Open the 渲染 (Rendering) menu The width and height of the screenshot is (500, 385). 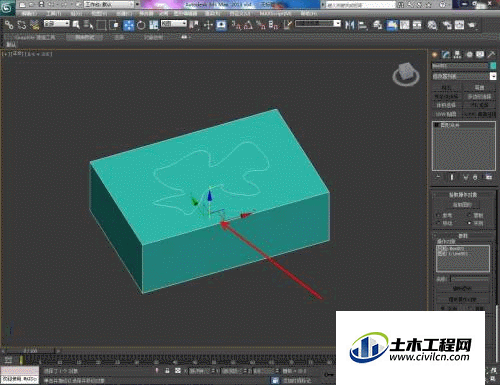coord(213,14)
